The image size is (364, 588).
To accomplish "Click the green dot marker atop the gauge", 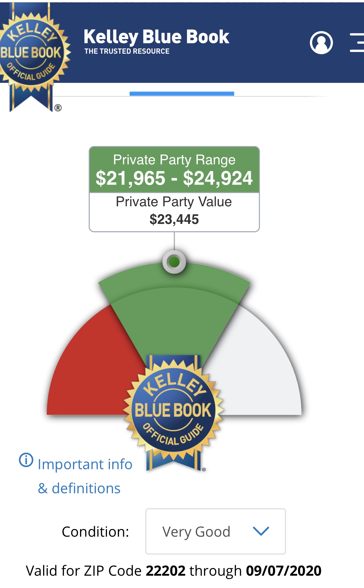I will click(x=174, y=262).
